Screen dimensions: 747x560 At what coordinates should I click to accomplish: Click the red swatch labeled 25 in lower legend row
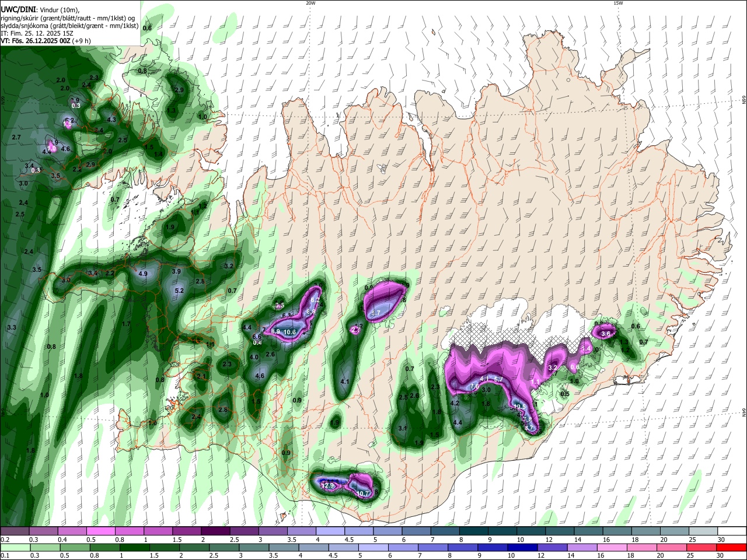click(700, 548)
